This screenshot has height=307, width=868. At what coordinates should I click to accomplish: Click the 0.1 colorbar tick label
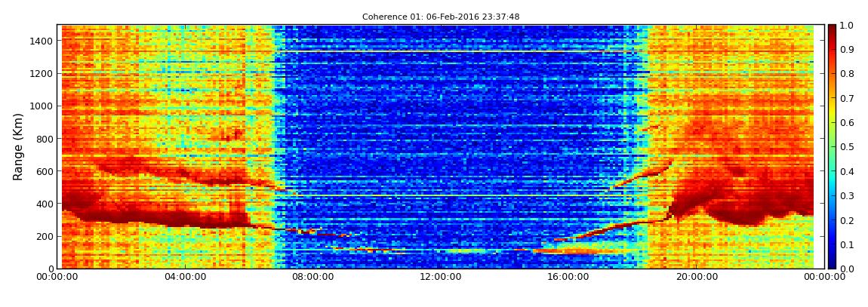click(x=848, y=244)
